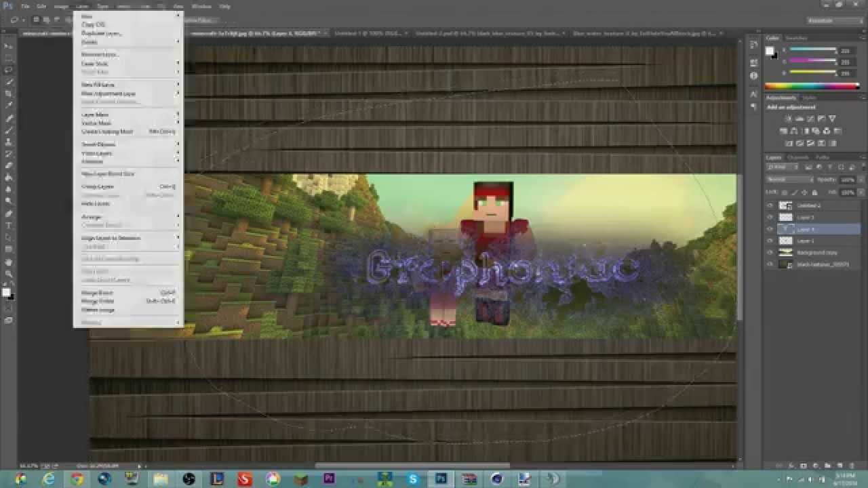Open Google Chrome from the taskbar
Screen dimensions: 868x488
coord(77,479)
